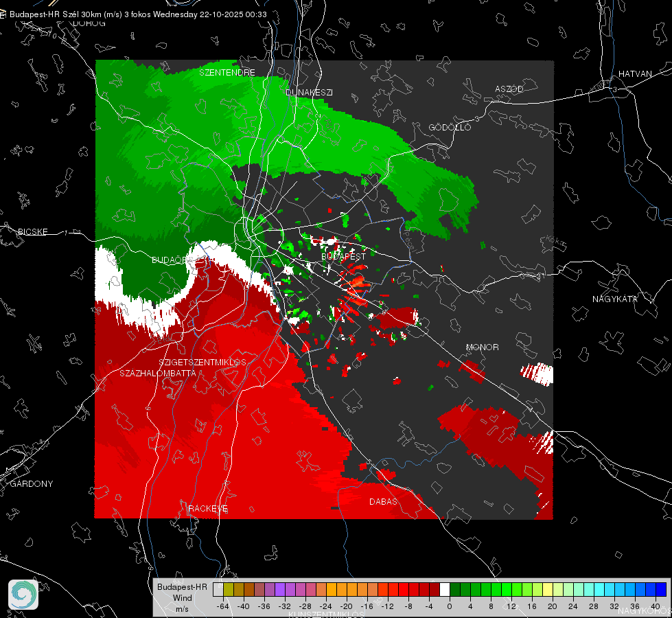The width and height of the screenshot is (672, 618).
Task: Click the GÁRDONY map label
Action: tap(32, 484)
